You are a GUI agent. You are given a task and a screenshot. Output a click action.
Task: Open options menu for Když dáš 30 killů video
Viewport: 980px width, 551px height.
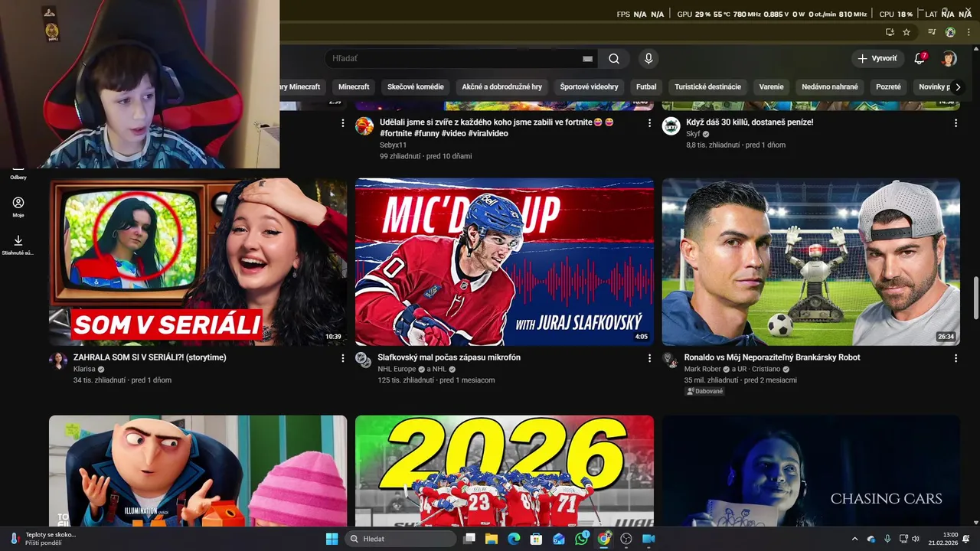(x=955, y=122)
